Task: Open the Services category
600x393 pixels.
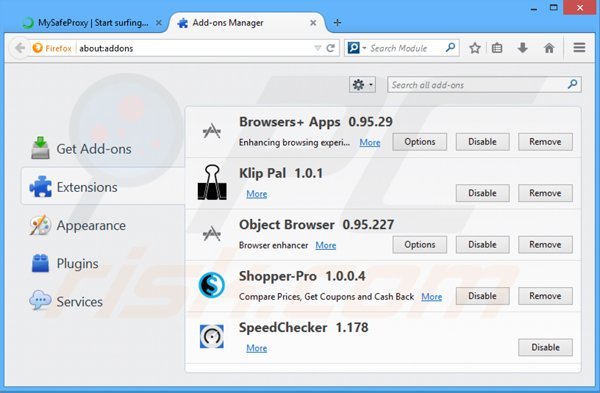Action: click(x=66, y=302)
